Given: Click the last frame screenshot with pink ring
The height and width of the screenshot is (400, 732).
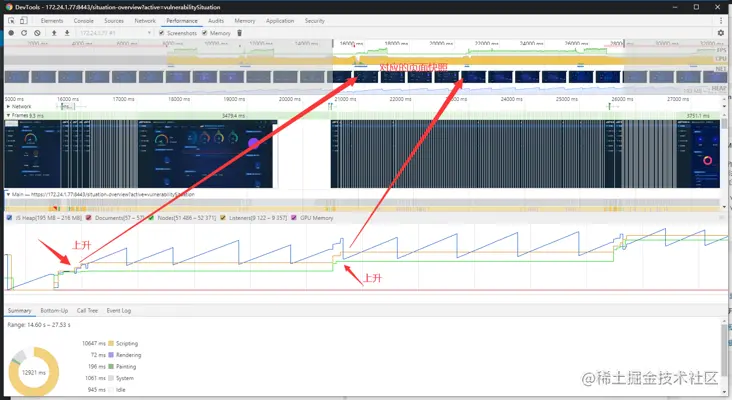Looking at the screenshot, I should point(698,154).
